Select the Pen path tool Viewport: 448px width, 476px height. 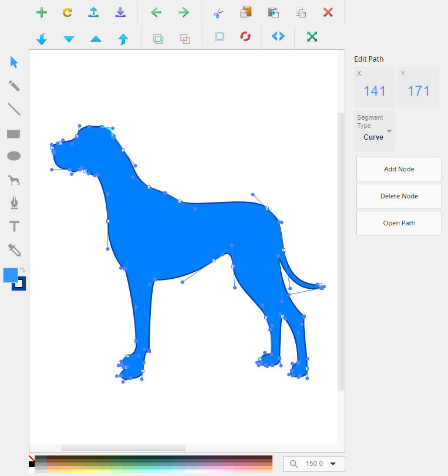click(x=14, y=203)
